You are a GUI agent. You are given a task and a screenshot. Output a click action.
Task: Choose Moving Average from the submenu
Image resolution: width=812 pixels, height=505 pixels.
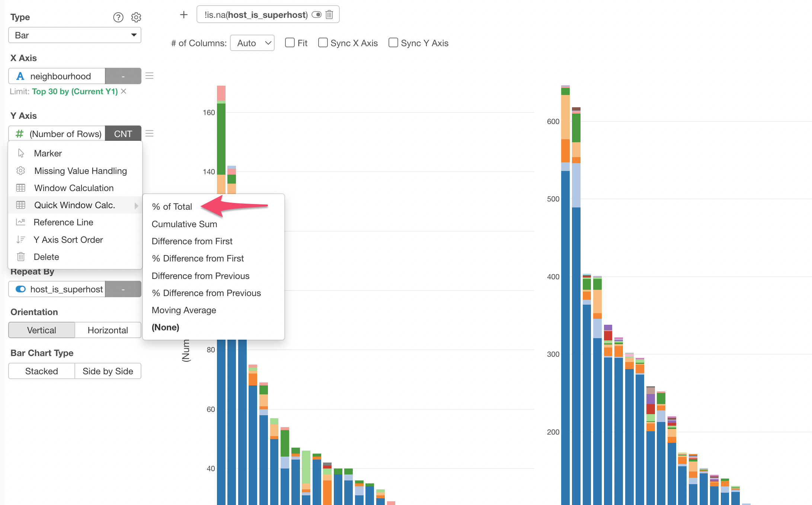click(183, 310)
